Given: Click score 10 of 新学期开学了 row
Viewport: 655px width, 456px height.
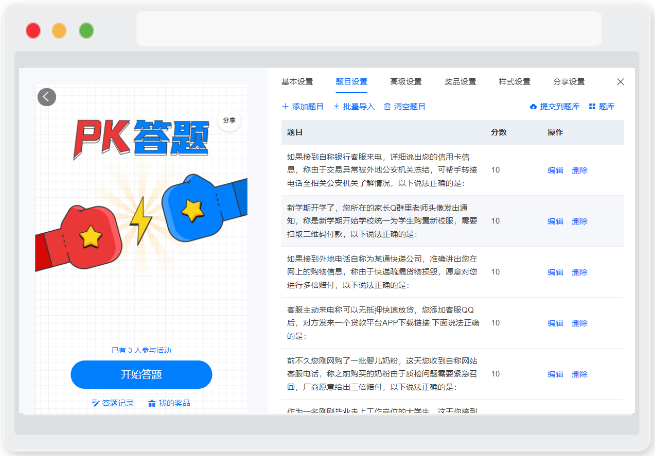Looking at the screenshot, I should tap(495, 221).
